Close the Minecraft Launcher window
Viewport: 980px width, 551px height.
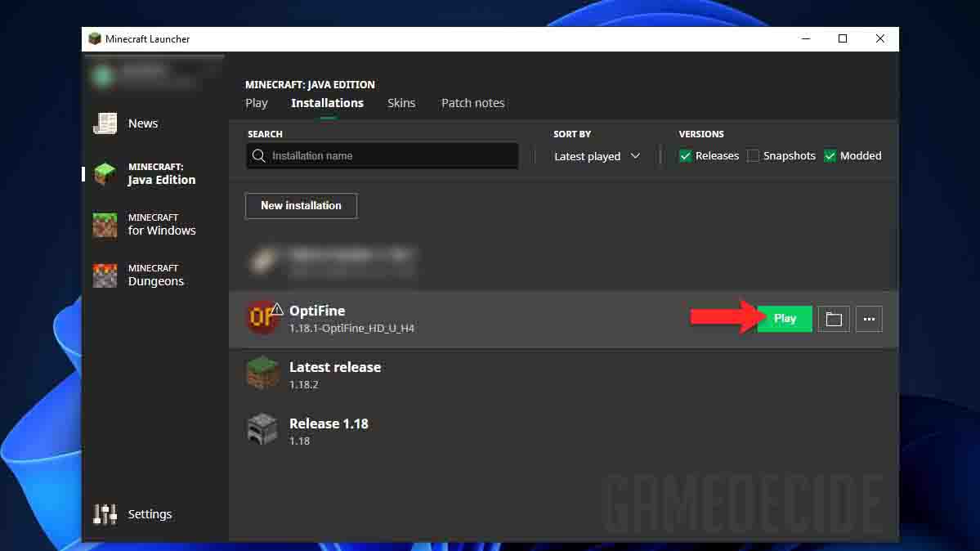pyautogui.click(x=880, y=38)
